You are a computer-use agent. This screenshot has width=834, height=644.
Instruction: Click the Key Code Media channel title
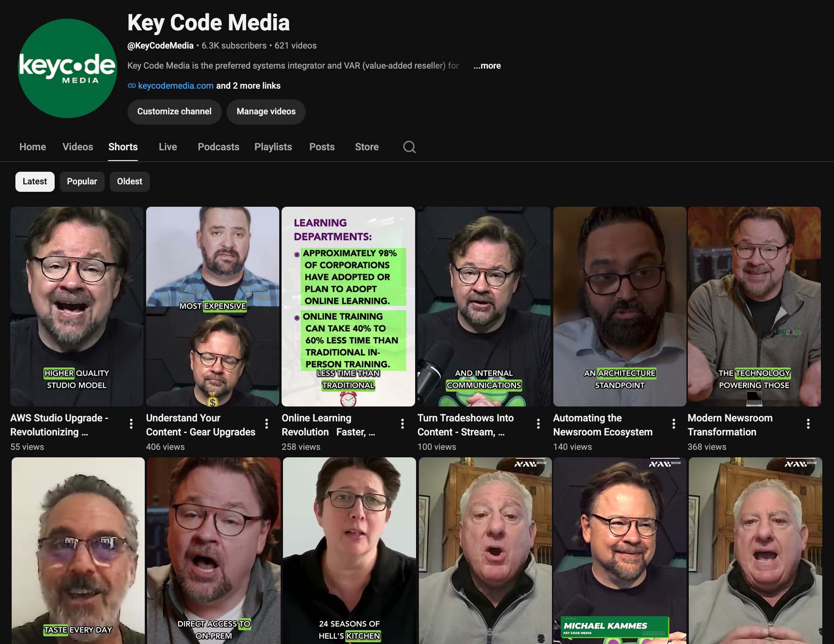pos(209,23)
